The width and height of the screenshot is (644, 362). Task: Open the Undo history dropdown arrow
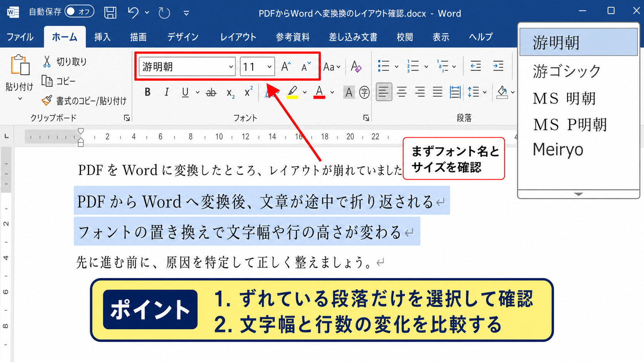(x=147, y=13)
